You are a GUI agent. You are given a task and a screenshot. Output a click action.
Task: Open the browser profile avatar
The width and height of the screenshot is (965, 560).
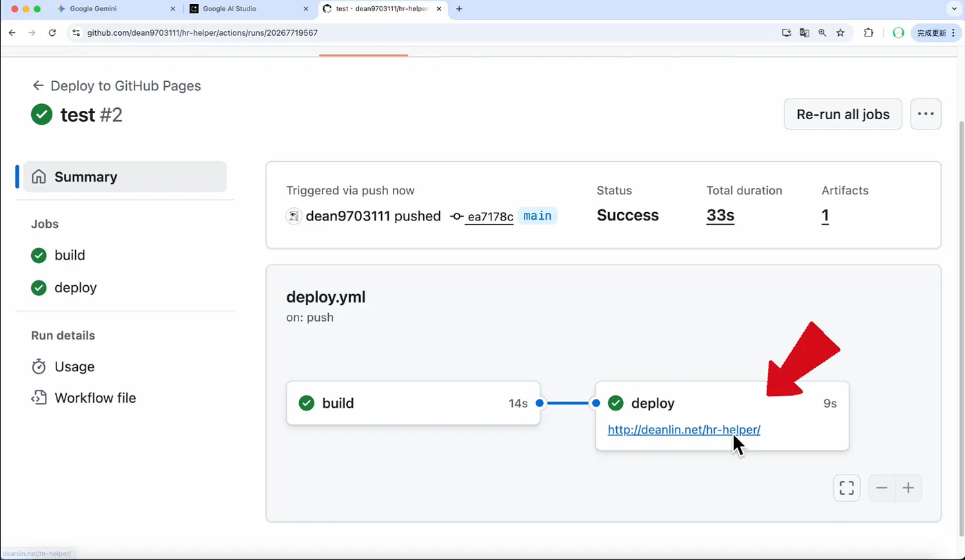(x=898, y=32)
